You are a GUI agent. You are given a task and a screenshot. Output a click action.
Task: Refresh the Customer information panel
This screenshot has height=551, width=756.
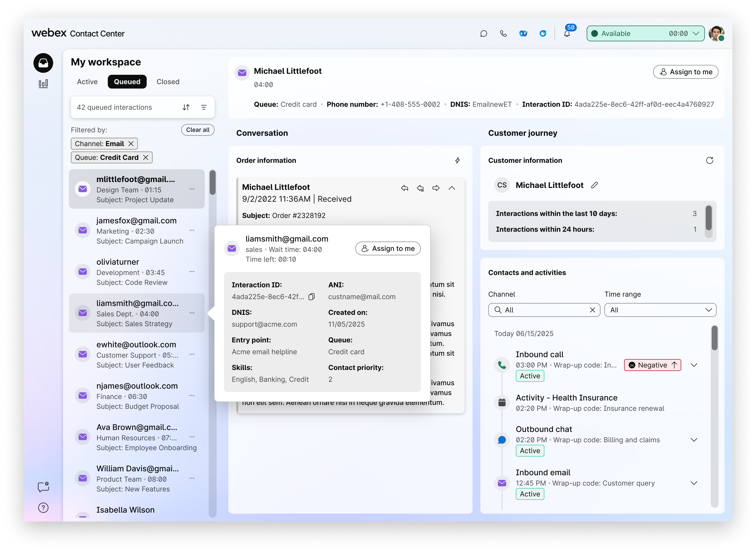(709, 160)
